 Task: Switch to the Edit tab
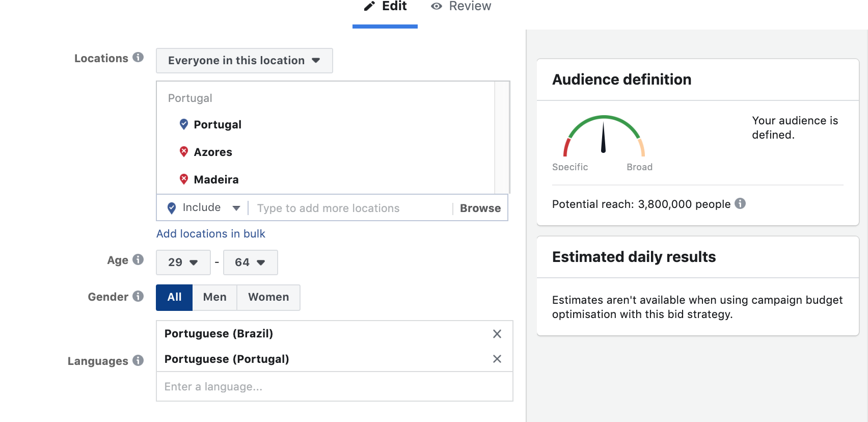click(x=385, y=7)
